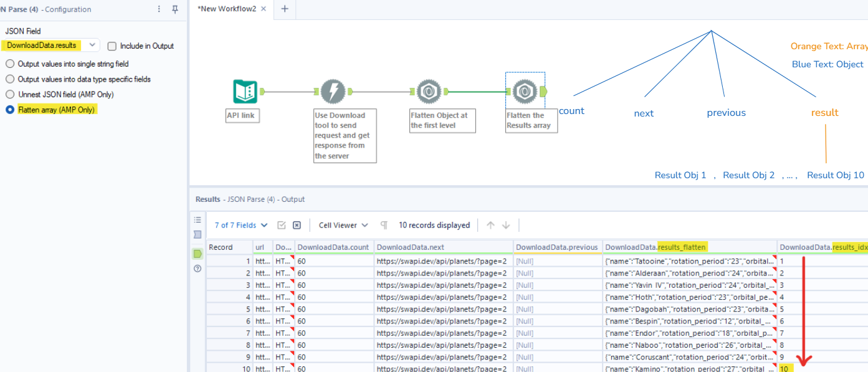This screenshot has height=372, width=868.
Task: Open the Configuration panel three-dot options menu
Action: point(159,9)
